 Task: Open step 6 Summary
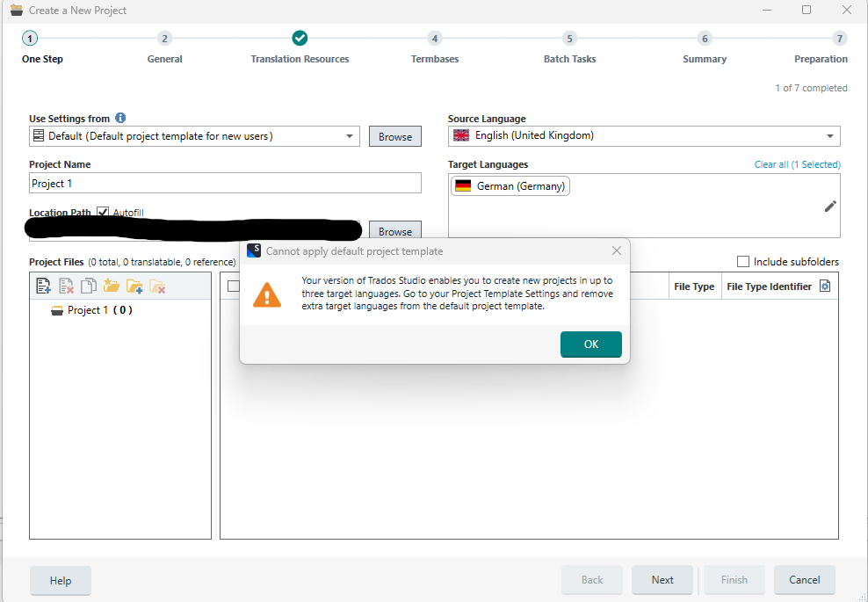click(x=705, y=38)
